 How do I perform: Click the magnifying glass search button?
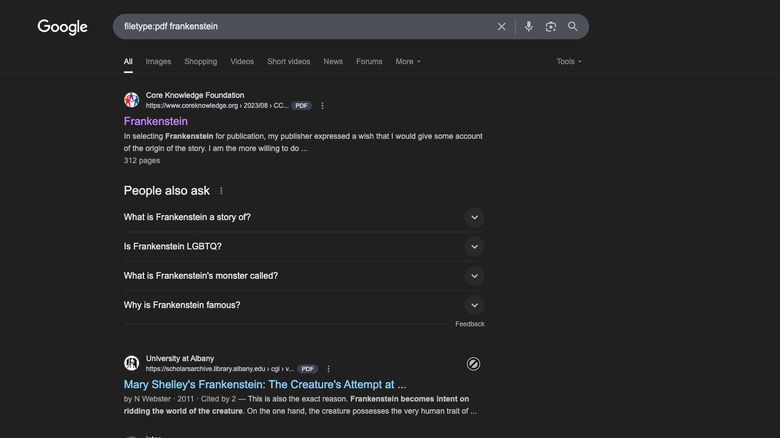[x=573, y=27]
